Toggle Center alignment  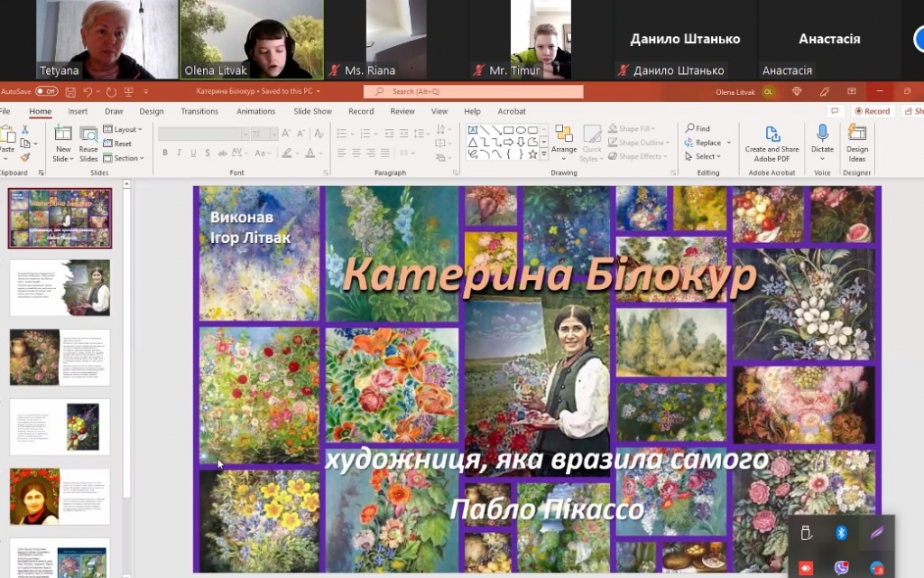(x=356, y=153)
